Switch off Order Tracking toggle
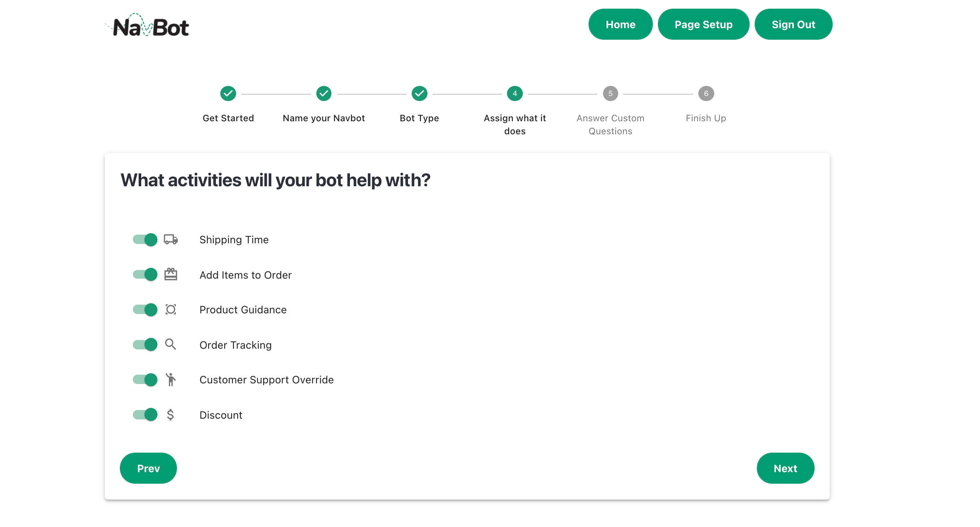Image resolution: width=980 pixels, height=527 pixels. point(145,344)
